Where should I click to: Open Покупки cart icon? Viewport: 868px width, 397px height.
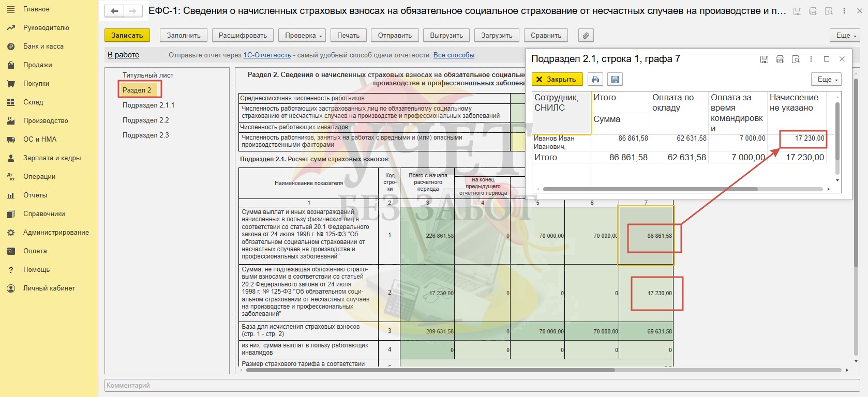point(11,84)
